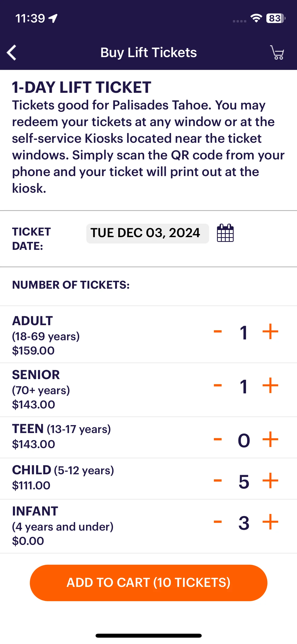Tap the Wi-Fi status icon

256,18
